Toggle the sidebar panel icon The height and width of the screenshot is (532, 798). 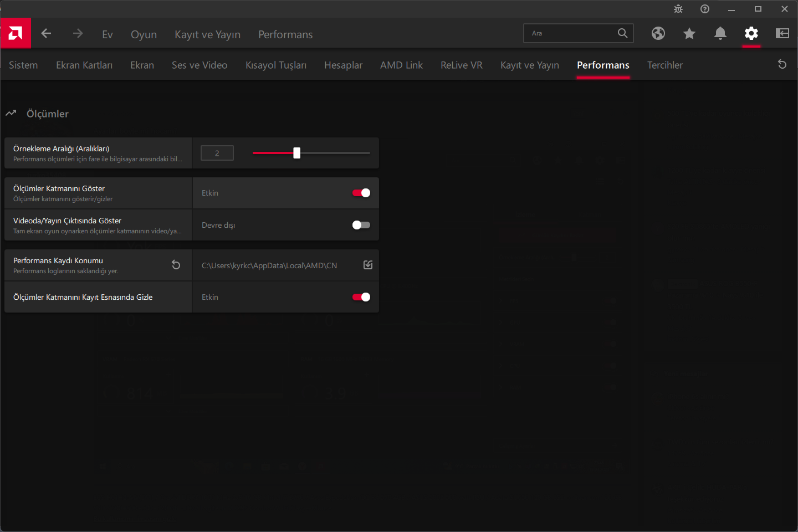tap(782, 33)
